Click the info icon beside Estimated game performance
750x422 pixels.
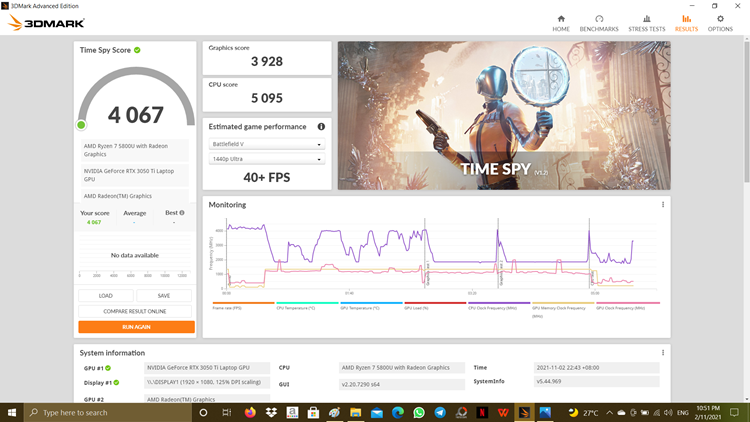(x=321, y=126)
